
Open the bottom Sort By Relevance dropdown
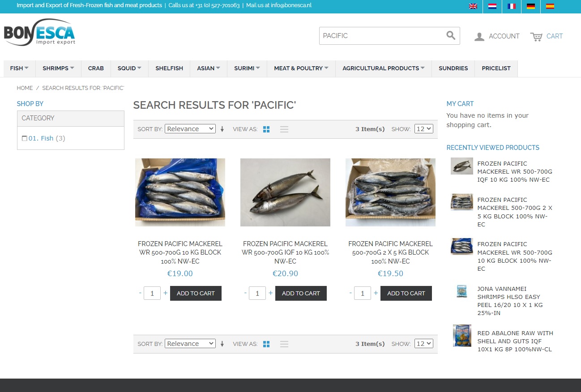click(190, 344)
